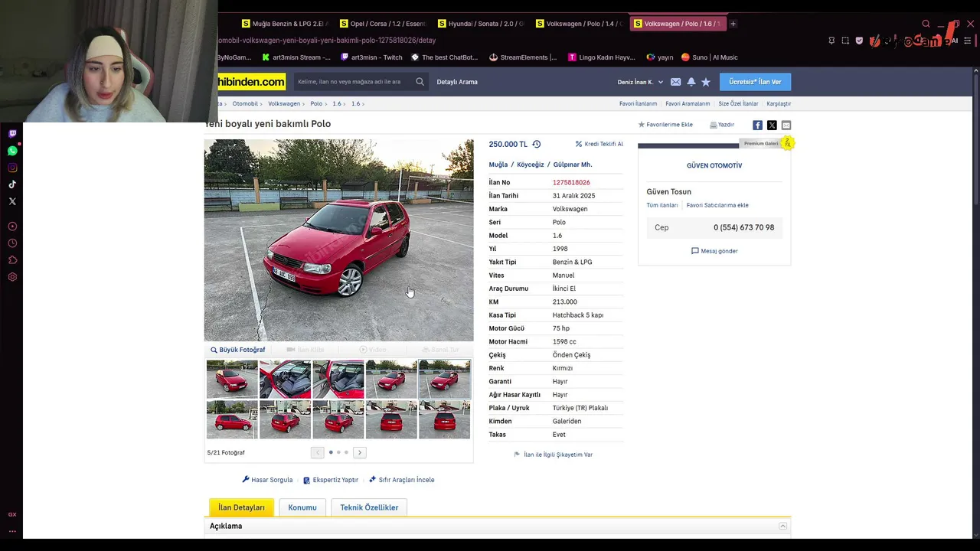
Task: Select the Konumu tab
Action: coord(302,507)
